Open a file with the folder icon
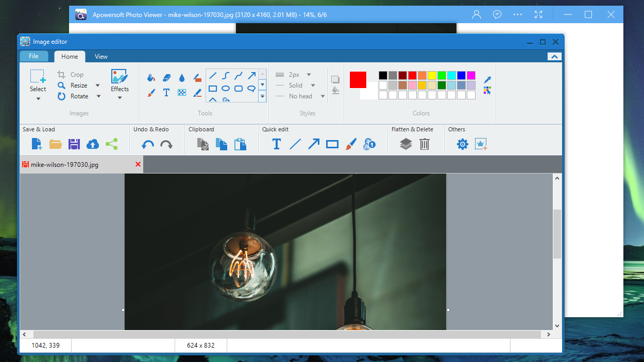 [x=56, y=144]
